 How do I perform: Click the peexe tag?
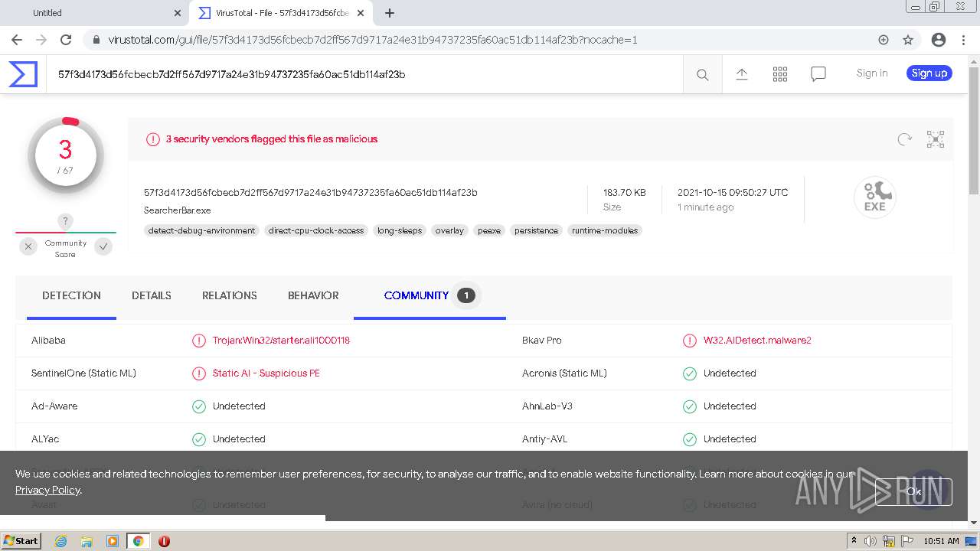(489, 230)
